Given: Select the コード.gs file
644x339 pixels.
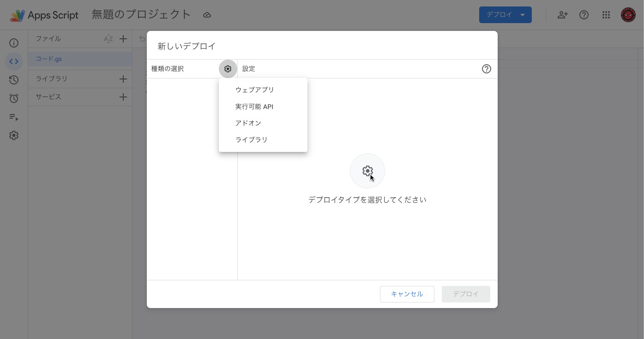Looking at the screenshot, I should [49, 59].
